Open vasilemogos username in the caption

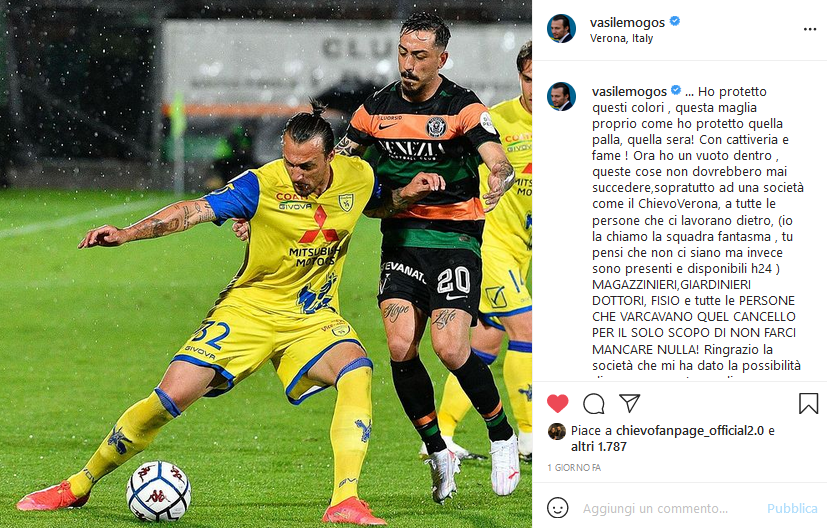tap(629, 91)
